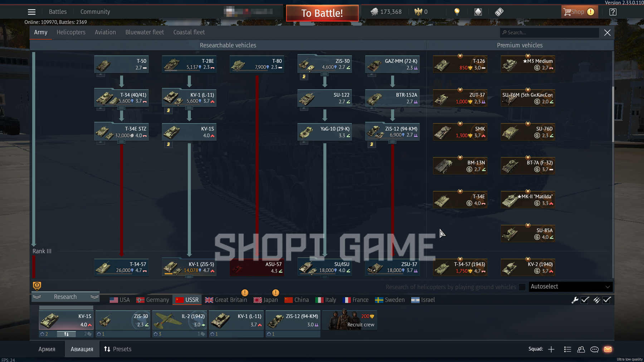This screenshot has width=644, height=362.
Task: Add squad member with plus icon
Action: click(x=551, y=349)
